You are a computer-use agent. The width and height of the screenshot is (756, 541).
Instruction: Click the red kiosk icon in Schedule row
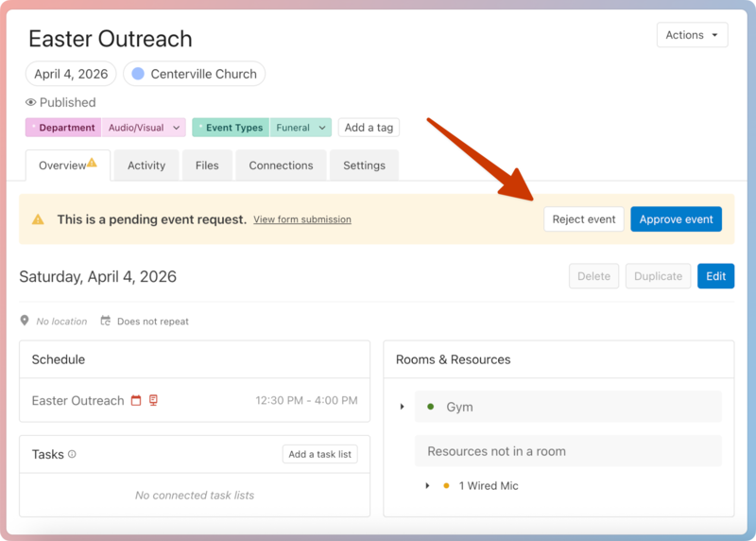153,401
